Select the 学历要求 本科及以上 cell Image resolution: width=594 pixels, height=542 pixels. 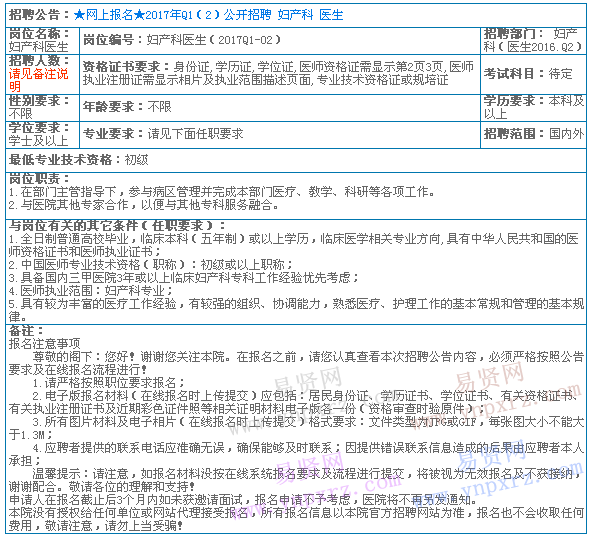point(533,108)
